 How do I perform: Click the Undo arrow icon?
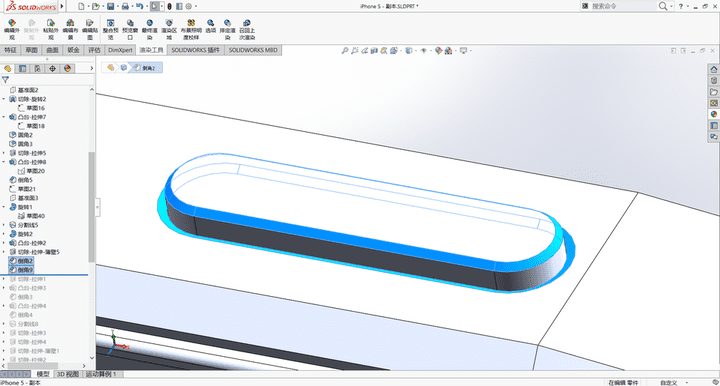140,6
